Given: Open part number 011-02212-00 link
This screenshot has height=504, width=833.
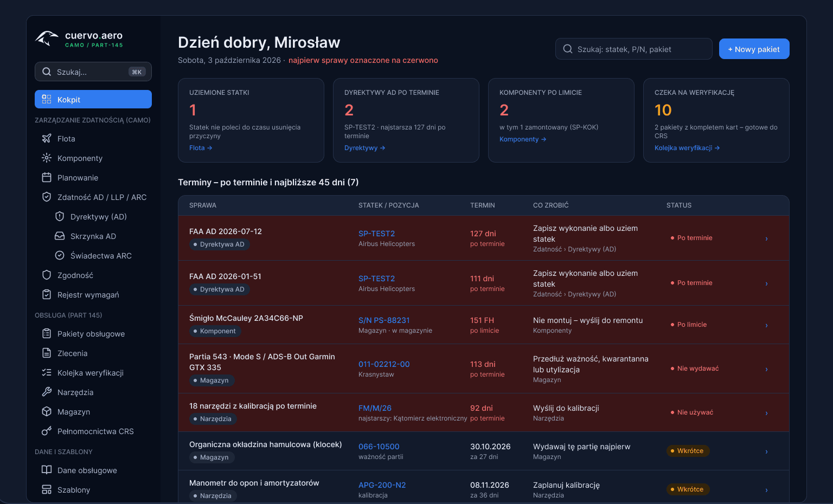Looking at the screenshot, I should [x=384, y=364].
